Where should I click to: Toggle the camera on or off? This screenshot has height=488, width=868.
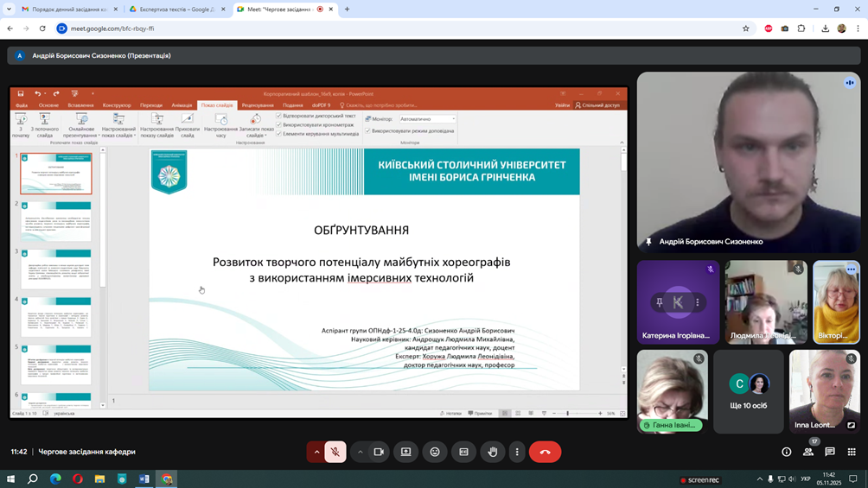[x=379, y=452]
